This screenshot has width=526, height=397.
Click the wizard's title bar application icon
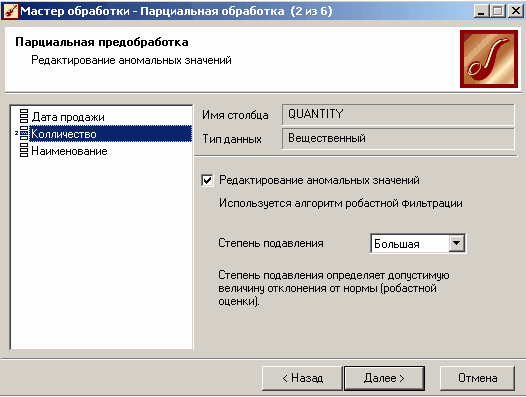10,11
